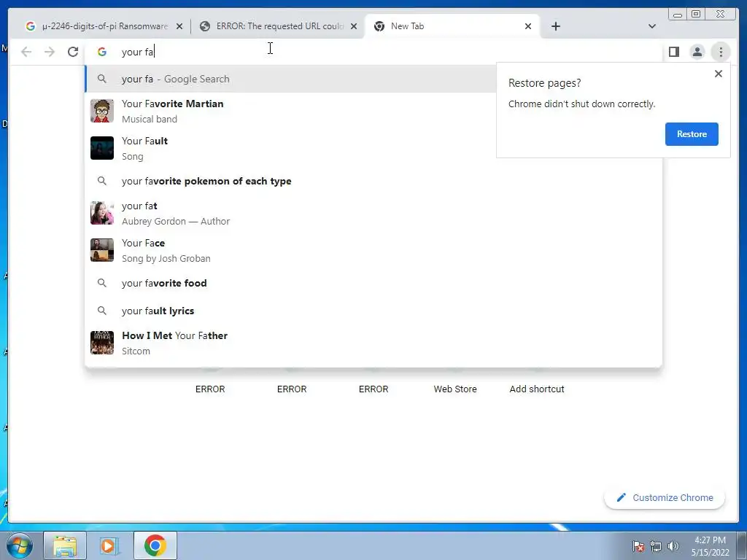Screen dimensions: 747x560
Task: Click the network tray icon
Action: [656, 546]
